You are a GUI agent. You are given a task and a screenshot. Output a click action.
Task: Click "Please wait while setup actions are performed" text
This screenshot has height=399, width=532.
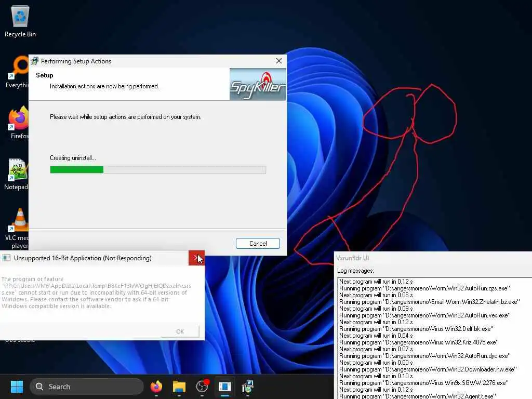click(x=125, y=117)
